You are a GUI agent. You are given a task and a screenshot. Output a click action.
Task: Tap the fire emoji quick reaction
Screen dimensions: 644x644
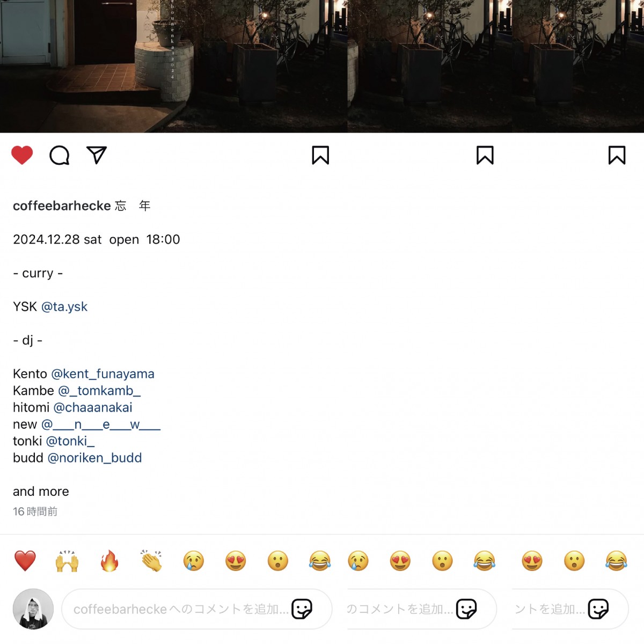tap(109, 561)
